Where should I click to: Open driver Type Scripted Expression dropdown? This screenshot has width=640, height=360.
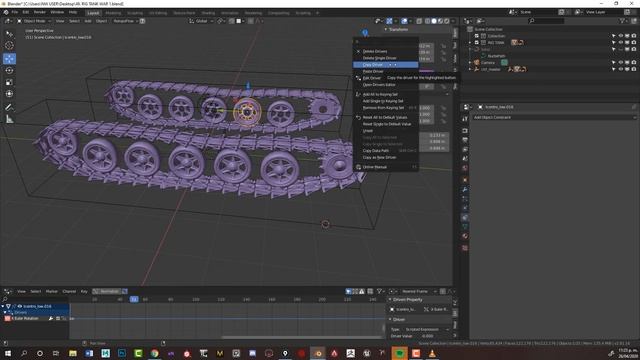click(427, 329)
